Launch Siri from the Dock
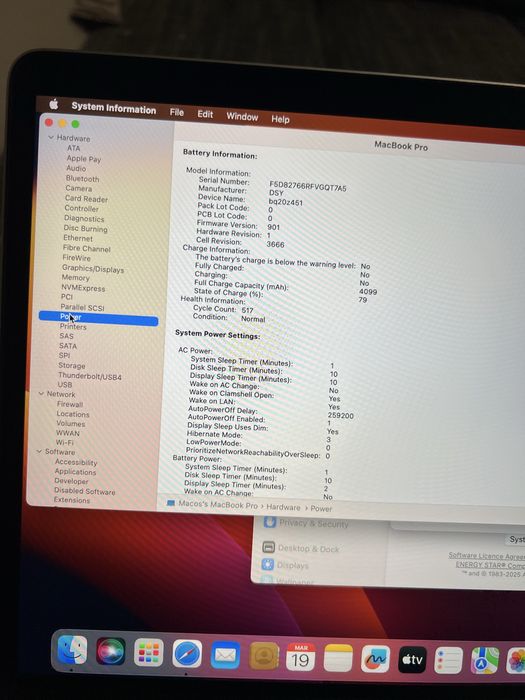The image size is (525, 700). 111,651
